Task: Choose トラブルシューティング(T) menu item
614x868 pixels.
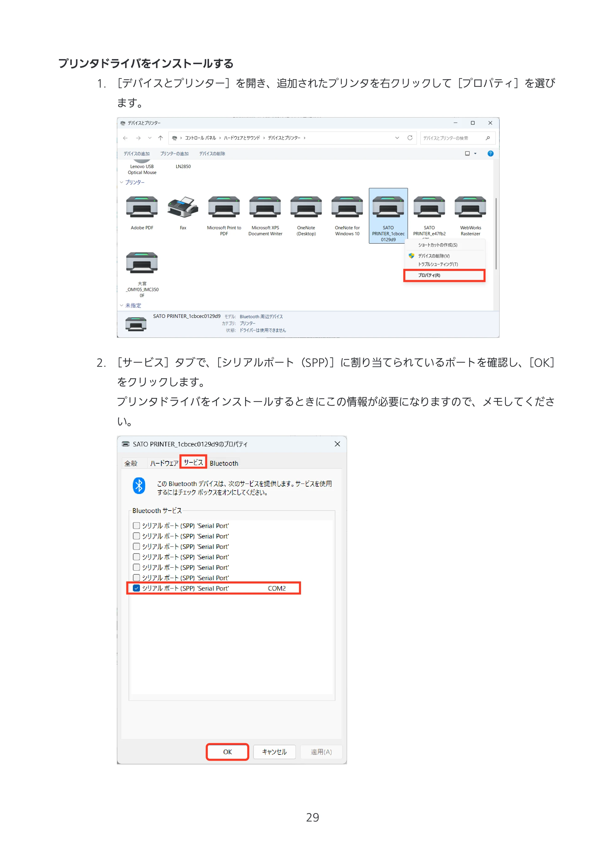Action: tap(445, 264)
